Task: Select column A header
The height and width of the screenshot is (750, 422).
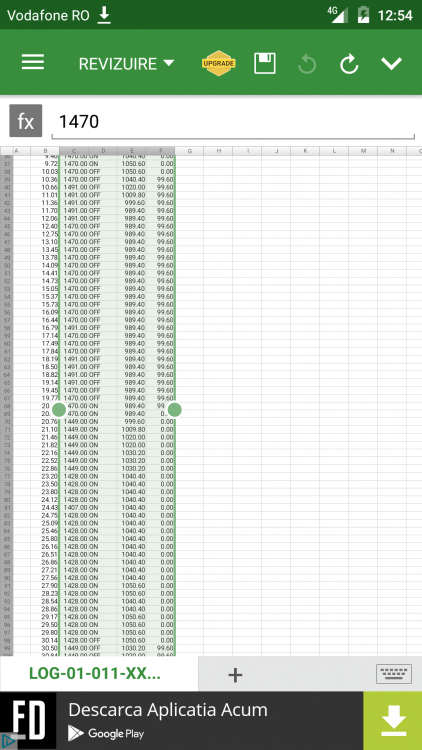Action: point(16,151)
